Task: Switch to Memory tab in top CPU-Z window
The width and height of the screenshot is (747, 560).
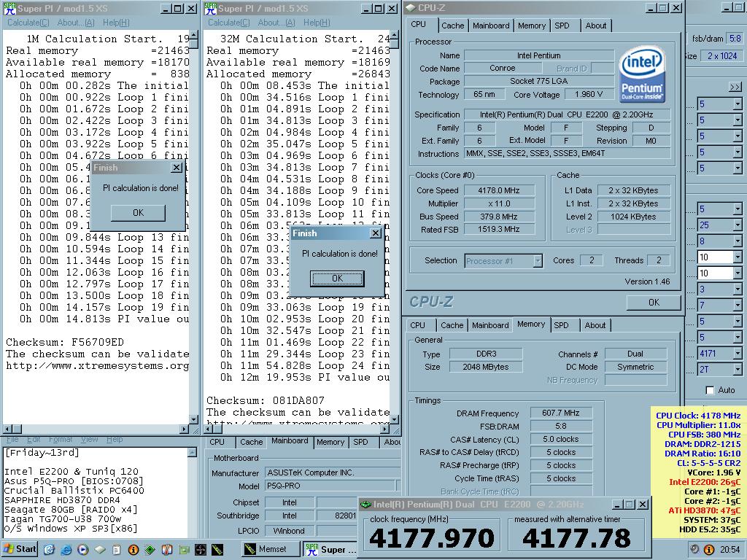Action: click(x=532, y=26)
